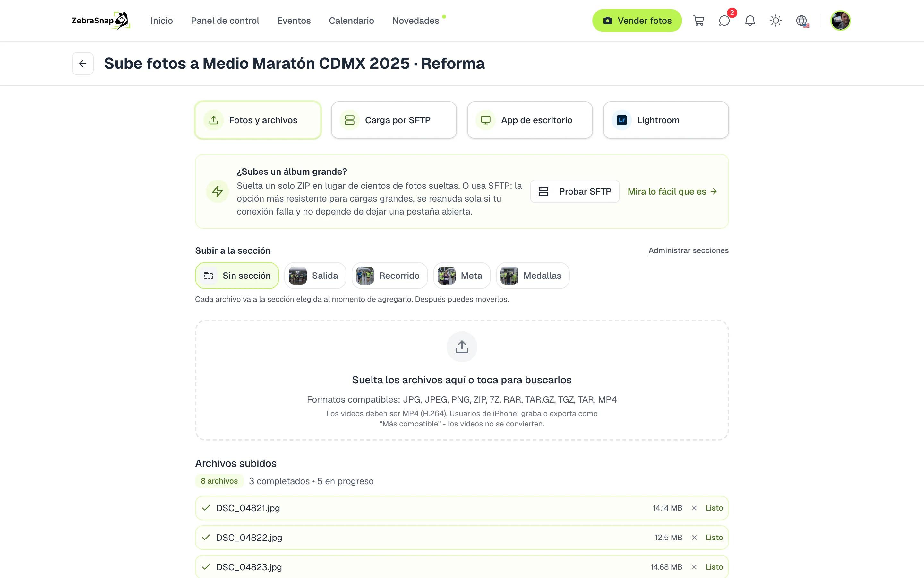Image resolution: width=924 pixels, height=578 pixels.
Task: Open messages chat bubble icon
Action: [x=724, y=21]
